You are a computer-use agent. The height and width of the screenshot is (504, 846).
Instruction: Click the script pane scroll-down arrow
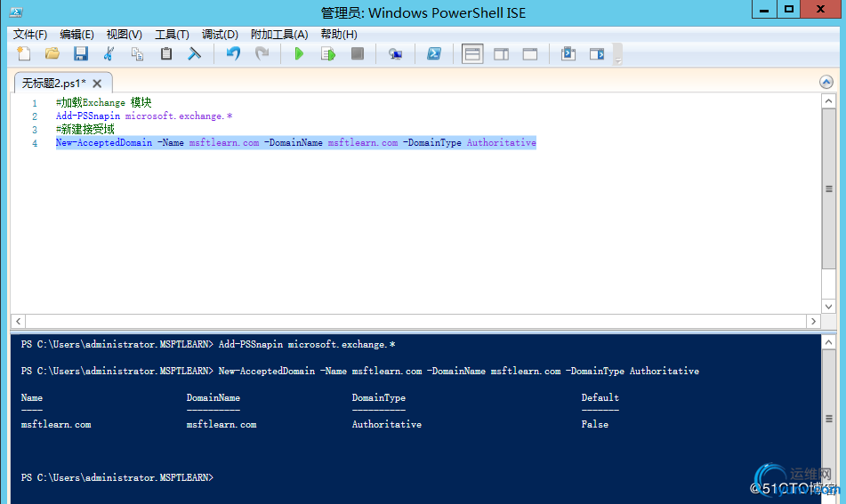click(829, 306)
